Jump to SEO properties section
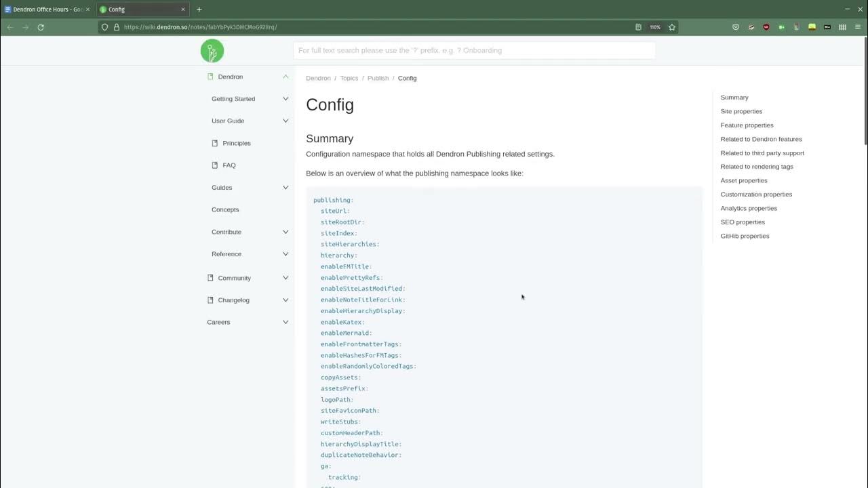 [743, 222]
